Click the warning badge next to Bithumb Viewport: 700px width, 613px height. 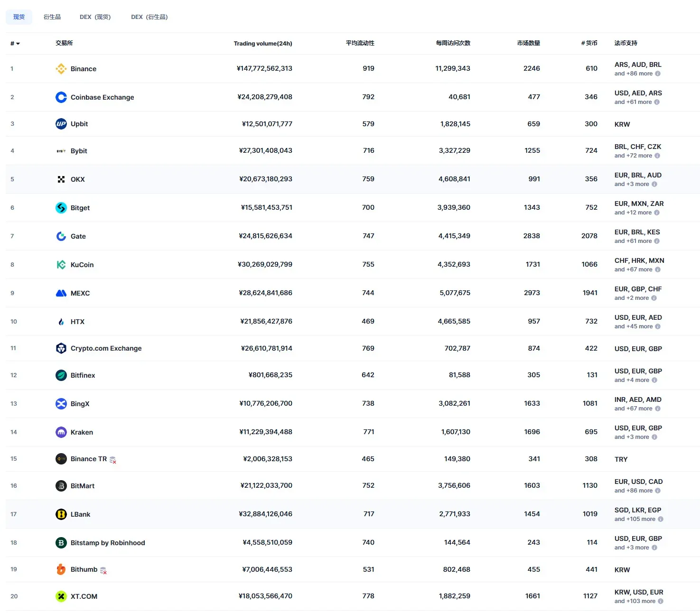pos(103,570)
